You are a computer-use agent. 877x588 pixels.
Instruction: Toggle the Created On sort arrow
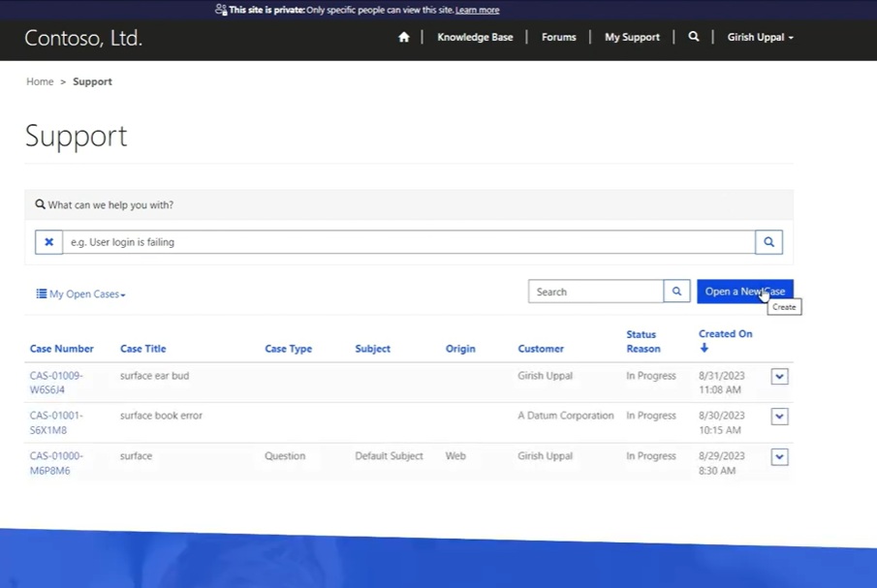coord(705,348)
